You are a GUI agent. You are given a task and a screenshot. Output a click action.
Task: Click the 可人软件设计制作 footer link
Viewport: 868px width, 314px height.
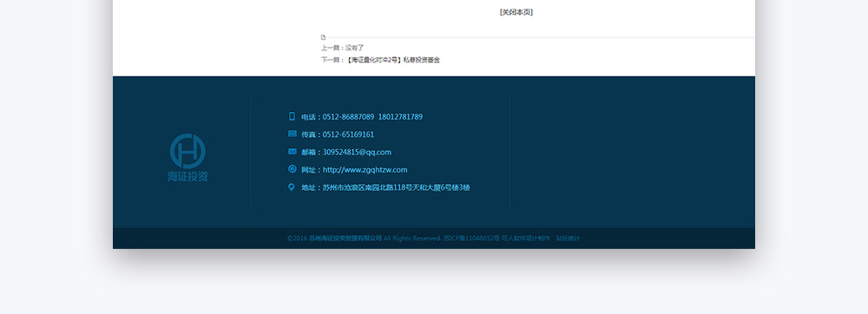click(x=526, y=239)
